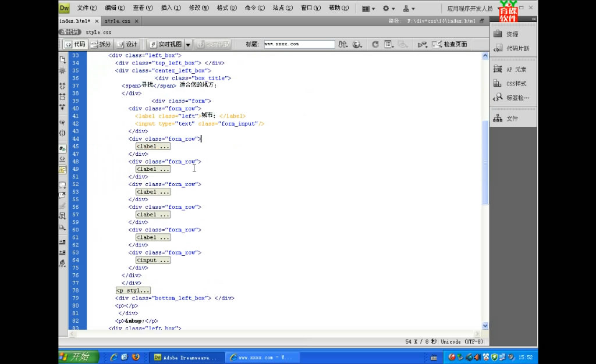Switch to www.xxxx.com browser taskbar button

click(262, 358)
